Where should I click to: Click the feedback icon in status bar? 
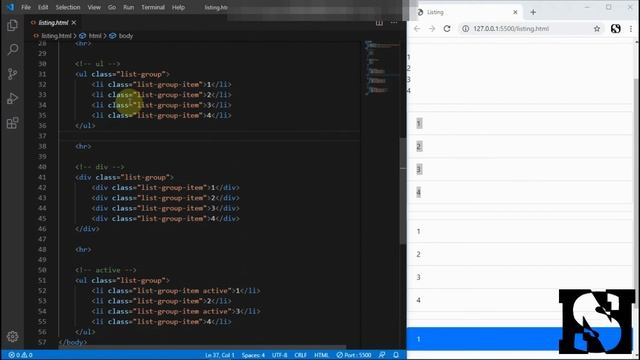(382, 355)
